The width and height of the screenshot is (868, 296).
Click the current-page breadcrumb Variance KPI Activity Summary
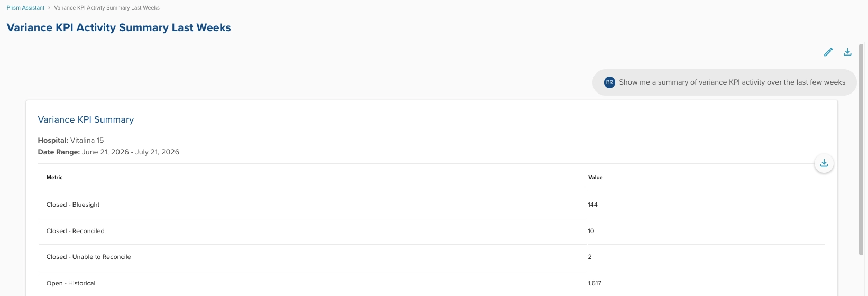107,8
